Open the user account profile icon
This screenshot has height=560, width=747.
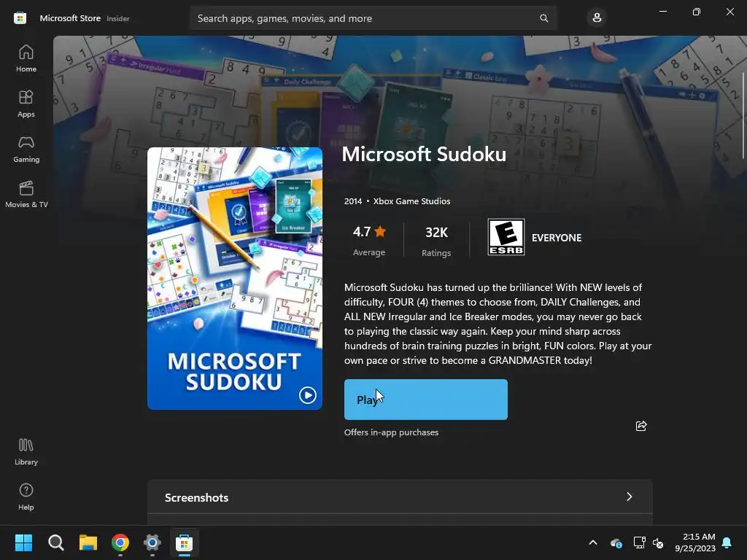click(x=597, y=18)
